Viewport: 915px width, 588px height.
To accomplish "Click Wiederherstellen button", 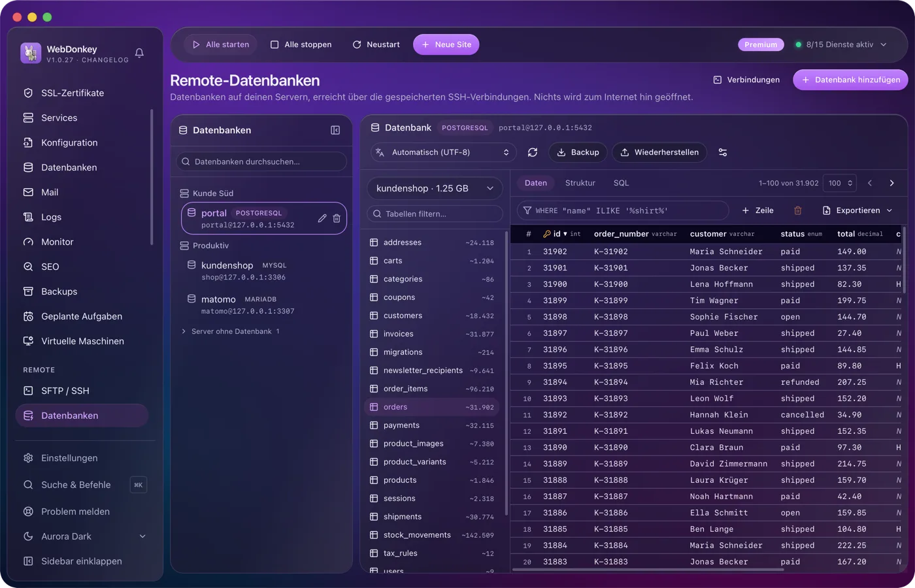I will pos(659,152).
